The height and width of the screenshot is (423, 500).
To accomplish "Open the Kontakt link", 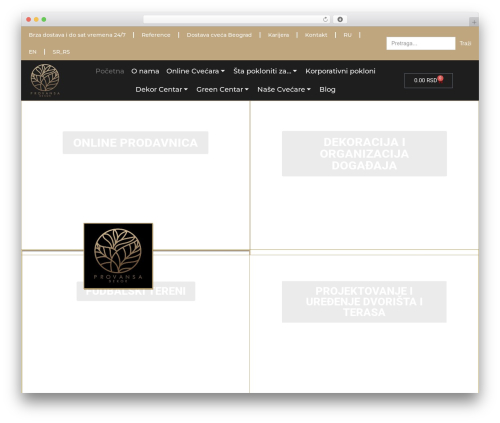I will point(316,35).
